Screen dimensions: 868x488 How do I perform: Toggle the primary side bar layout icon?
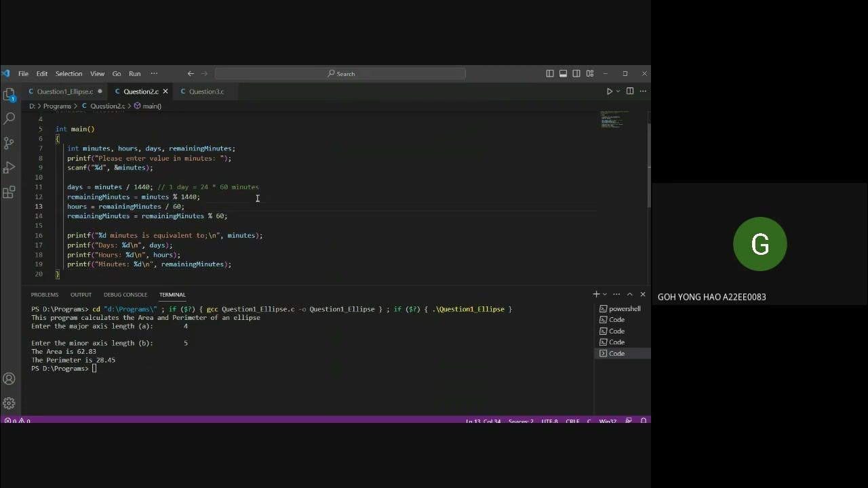[x=550, y=73]
